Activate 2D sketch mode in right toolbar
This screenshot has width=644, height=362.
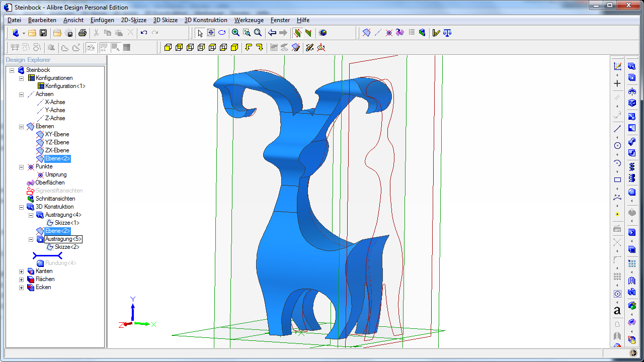click(617, 66)
